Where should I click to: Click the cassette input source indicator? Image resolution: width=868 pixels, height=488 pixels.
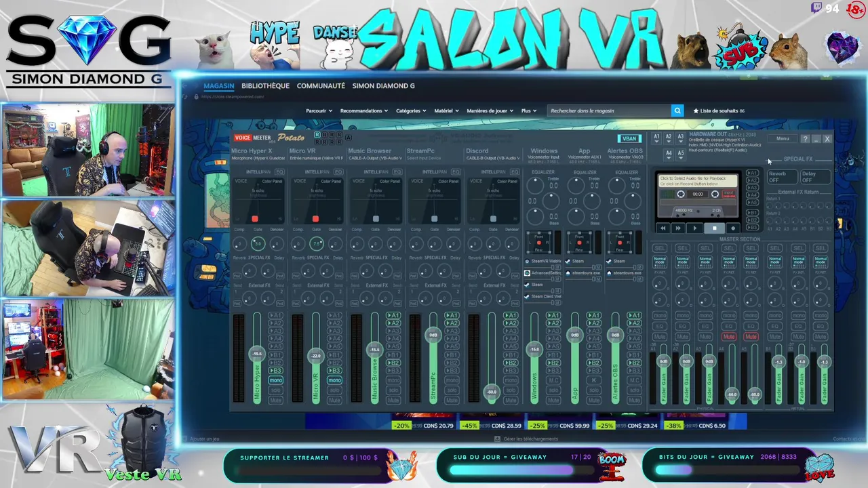click(729, 194)
